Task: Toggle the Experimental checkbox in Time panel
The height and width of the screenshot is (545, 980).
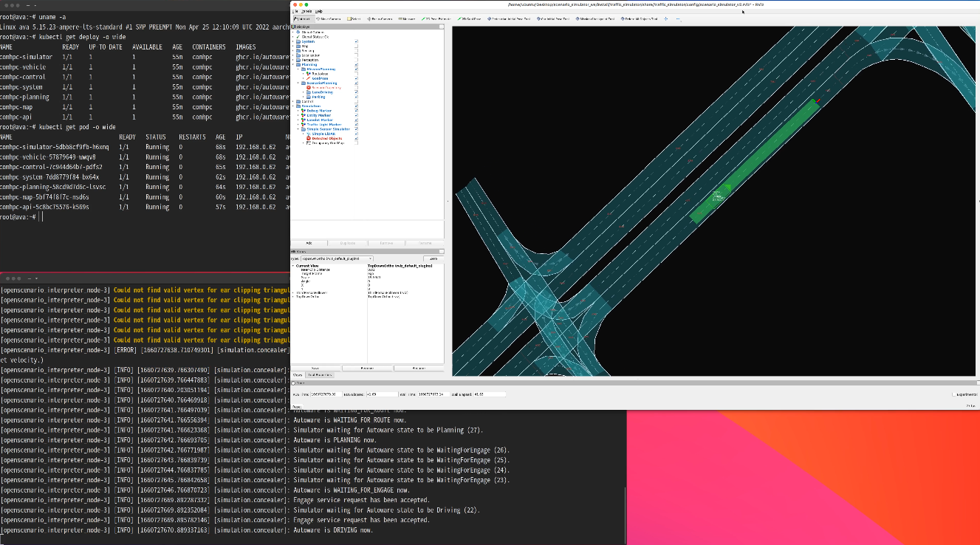Action: pyautogui.click(x=953, y=394)
